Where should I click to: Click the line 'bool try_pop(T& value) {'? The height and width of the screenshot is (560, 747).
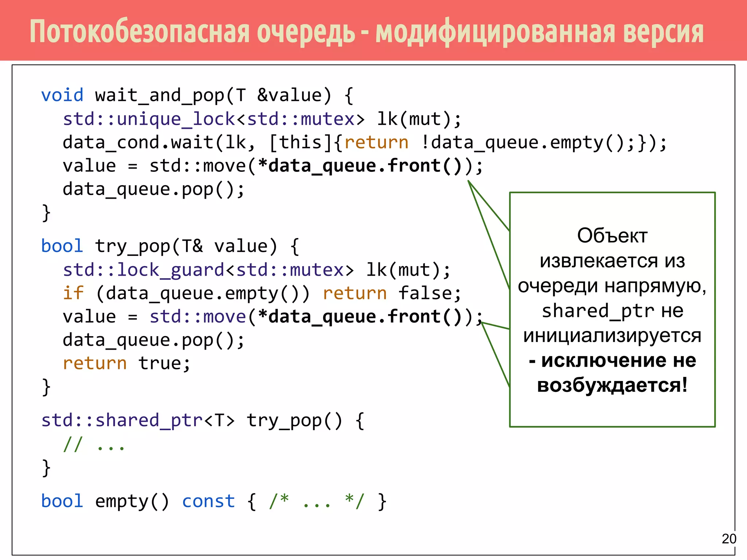pos(170,246)
